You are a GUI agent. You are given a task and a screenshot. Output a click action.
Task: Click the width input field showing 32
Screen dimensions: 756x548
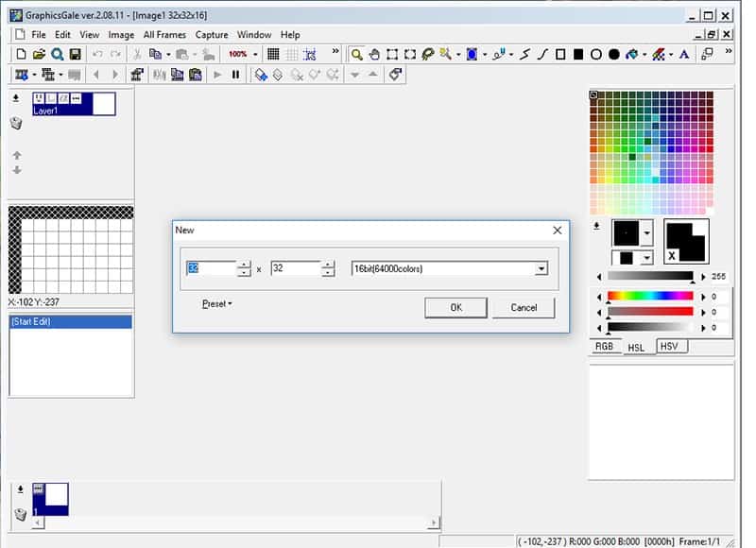(x=211, y=268)
